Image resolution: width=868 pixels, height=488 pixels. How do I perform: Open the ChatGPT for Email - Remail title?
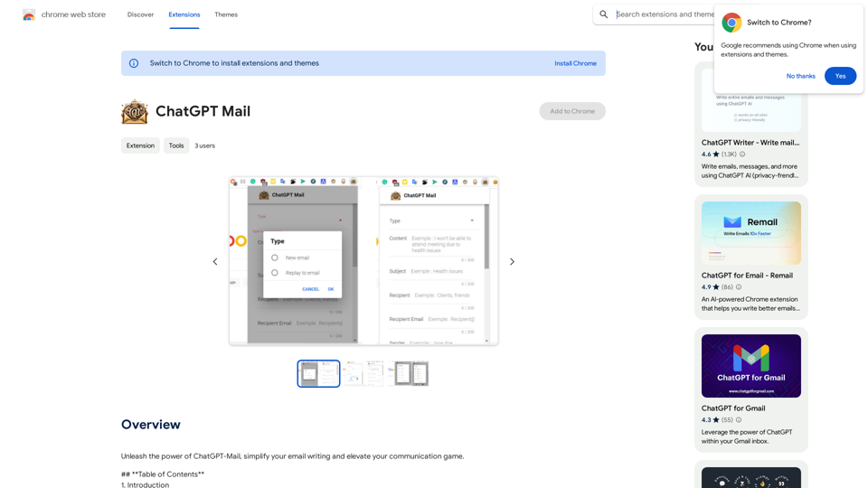click(747, 276)
